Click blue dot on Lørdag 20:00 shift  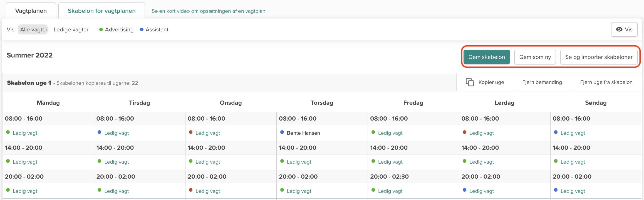click(x=464, y=190)
